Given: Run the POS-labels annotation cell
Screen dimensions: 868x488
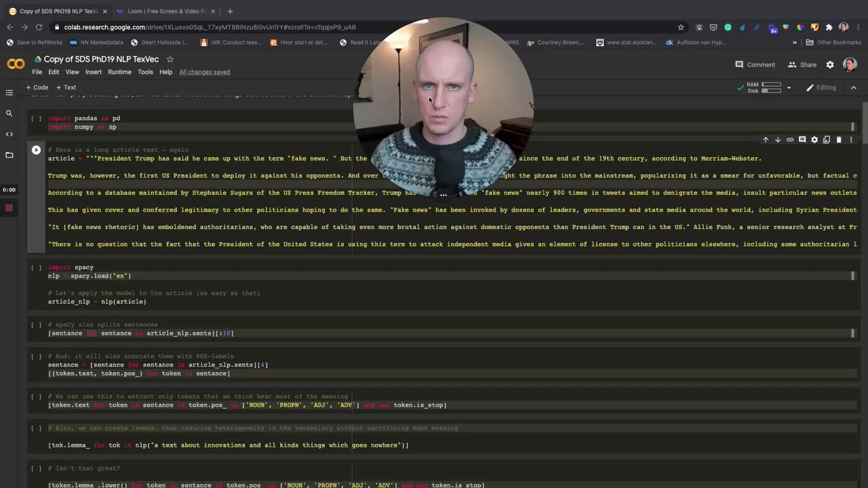Looking at the screenshot, I should (36, 357).
